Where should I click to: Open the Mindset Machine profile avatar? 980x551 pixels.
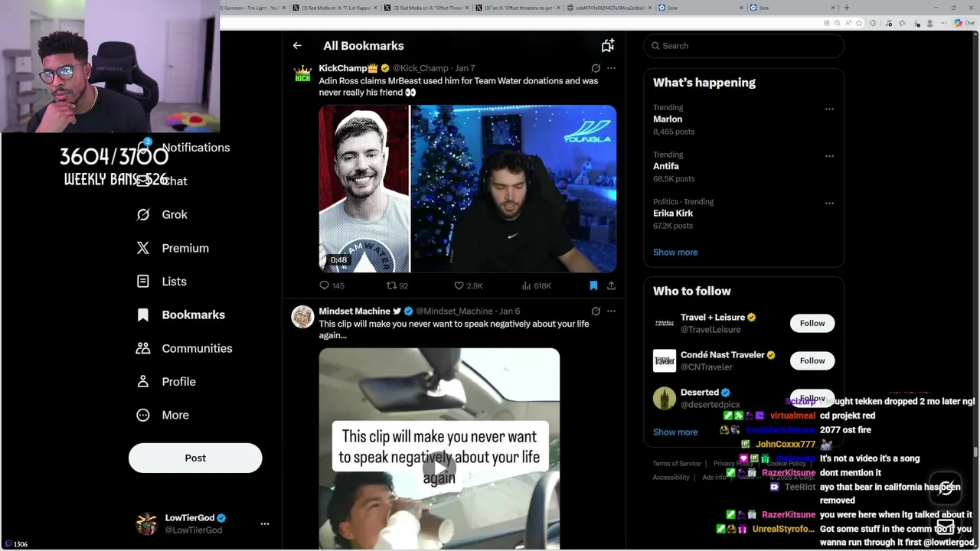tap(303, 317)
